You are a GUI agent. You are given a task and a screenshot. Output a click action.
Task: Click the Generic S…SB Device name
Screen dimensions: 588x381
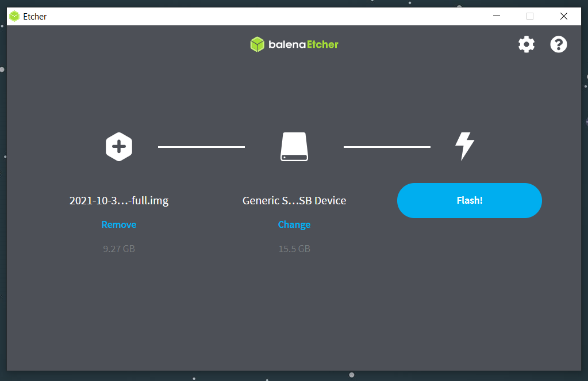pyautogui.click(x=294, y=201)
